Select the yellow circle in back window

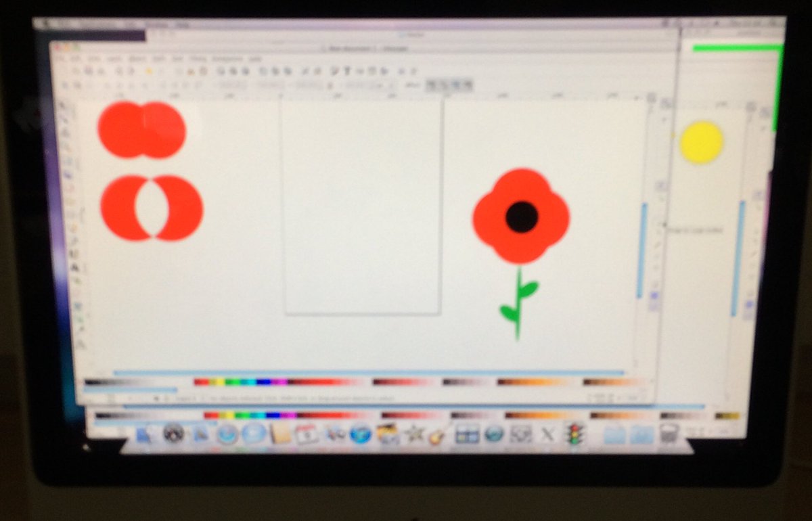pyautogui.click(x=701, y=142)
